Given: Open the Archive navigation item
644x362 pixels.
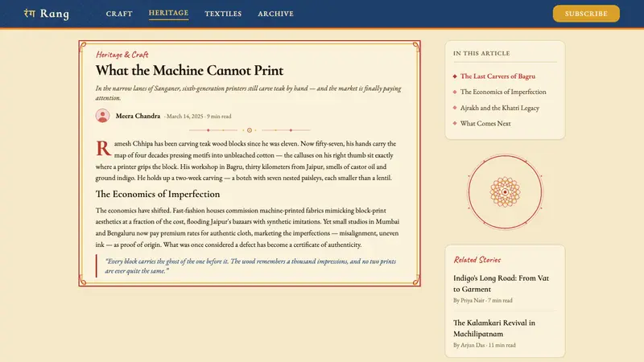Looking at the screenshot, I should point(275,14).
